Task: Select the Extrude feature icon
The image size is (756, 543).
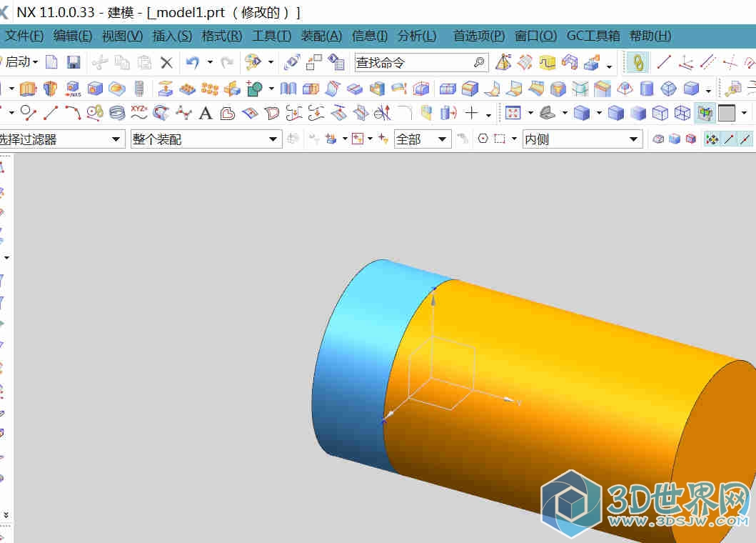Action: click(28, 89)
